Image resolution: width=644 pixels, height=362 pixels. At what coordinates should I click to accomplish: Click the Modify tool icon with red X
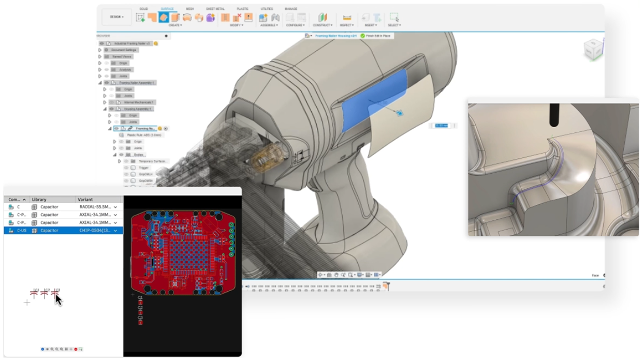237,18
